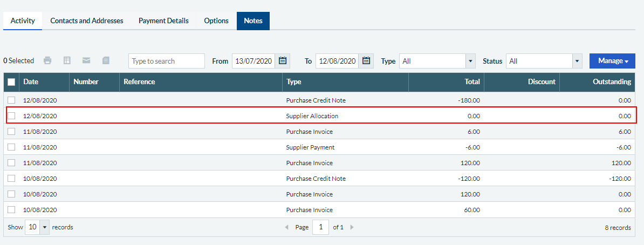Click the spreadsheet export icon
This screenshot has width=644, height=245.
click(x=67, y=60)
